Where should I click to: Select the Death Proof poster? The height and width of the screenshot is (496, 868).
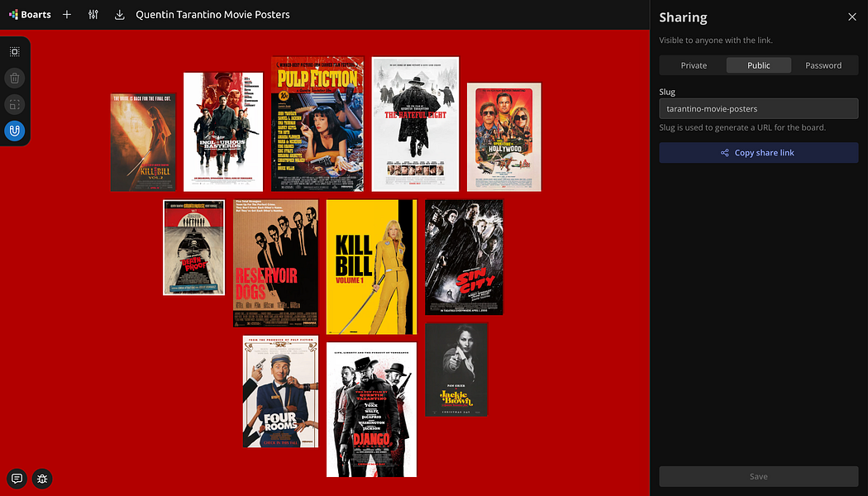193,247
